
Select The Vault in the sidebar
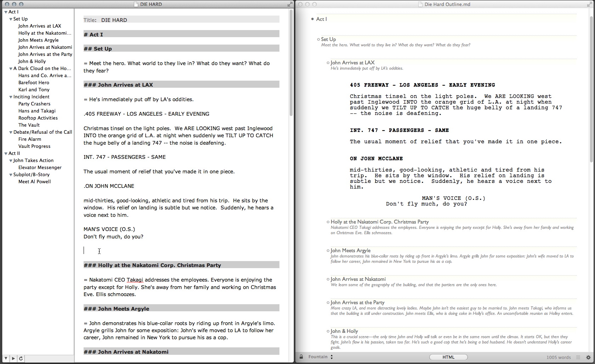click(x=29, y=125)
